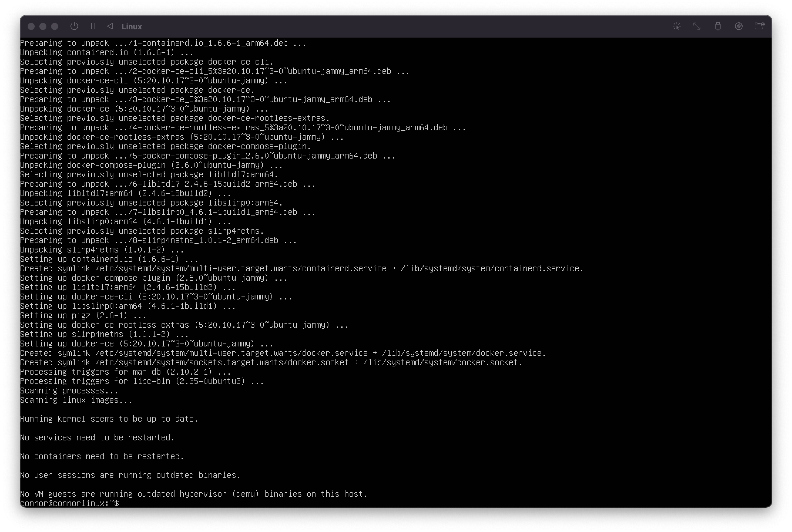This screenshot has width=792, height=532.
Task: Click the containerd.service symlink line
Action: click(301, 268)
